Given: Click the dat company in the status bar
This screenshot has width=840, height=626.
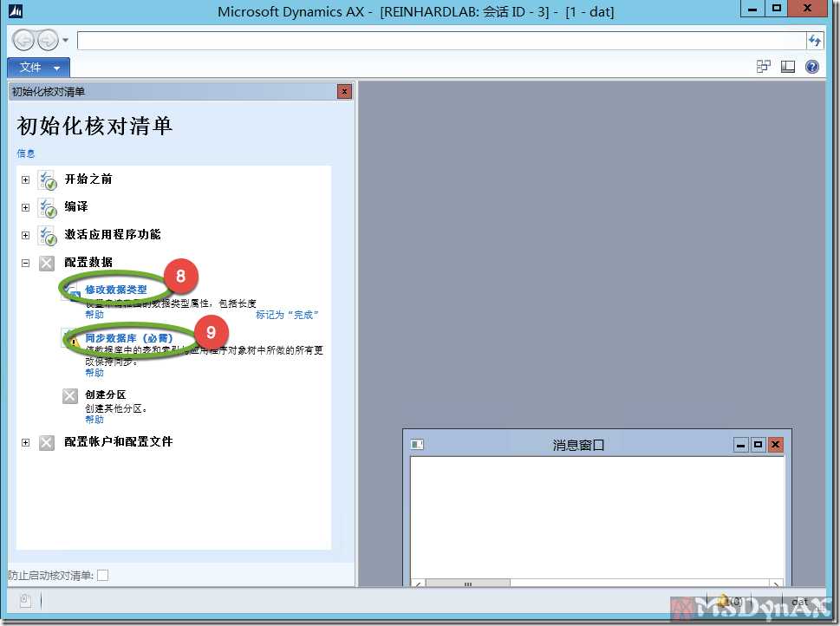Looking at the screenshot, I should coord(799,602).
